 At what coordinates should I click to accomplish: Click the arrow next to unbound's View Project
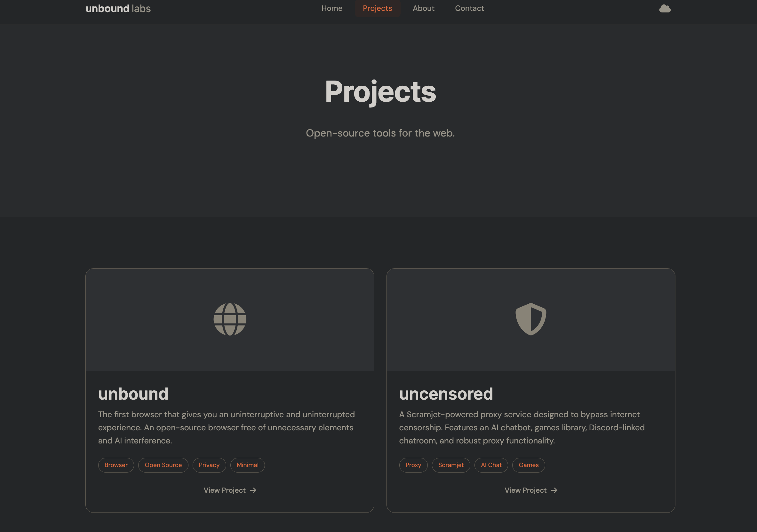pos(253,490)
